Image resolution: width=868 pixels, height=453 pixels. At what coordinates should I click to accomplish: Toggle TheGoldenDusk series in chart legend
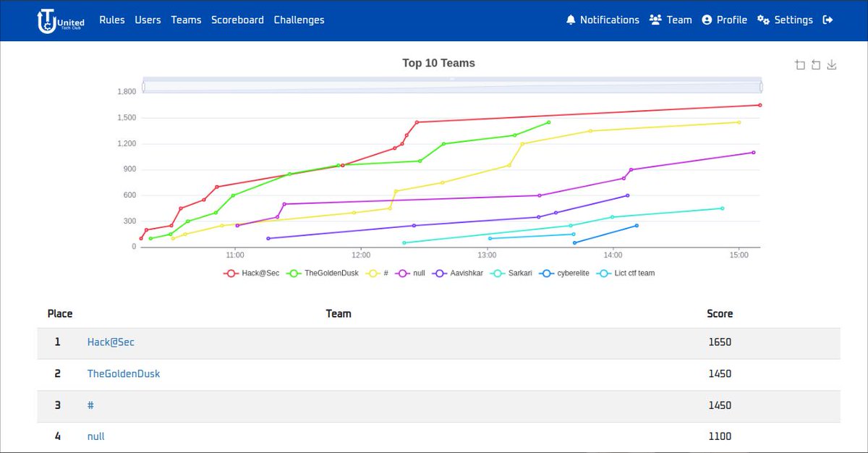[323, 273]
